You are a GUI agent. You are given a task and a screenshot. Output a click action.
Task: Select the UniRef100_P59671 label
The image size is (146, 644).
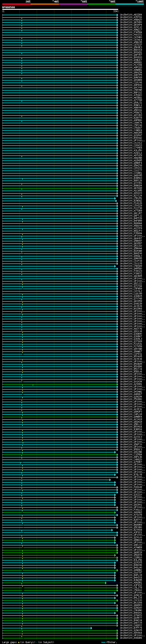pyautogui.click(x=131, y=113)
